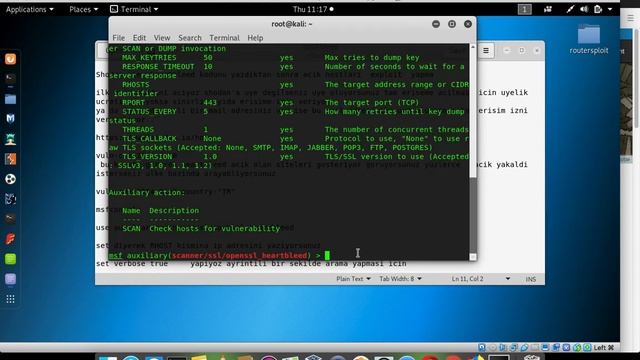This screenshot has width=640, height=360.
Task: Switch to workspace 1 indicator
Action: pos(524,9)
